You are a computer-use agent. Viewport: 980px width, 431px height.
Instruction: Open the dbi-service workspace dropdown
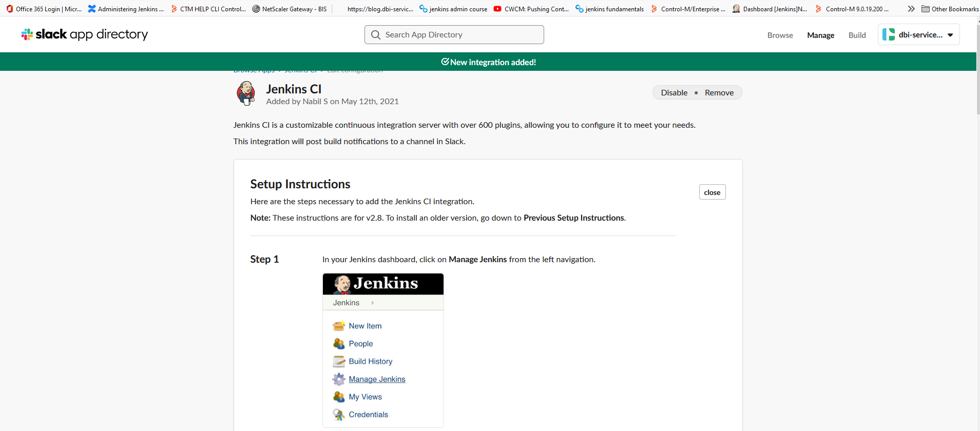click(918, 34)
